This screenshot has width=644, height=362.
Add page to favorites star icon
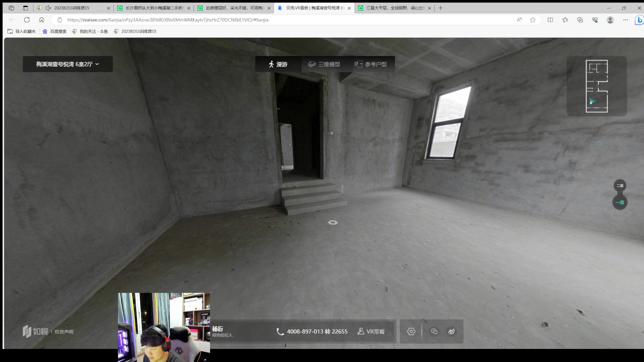point(533,20)
